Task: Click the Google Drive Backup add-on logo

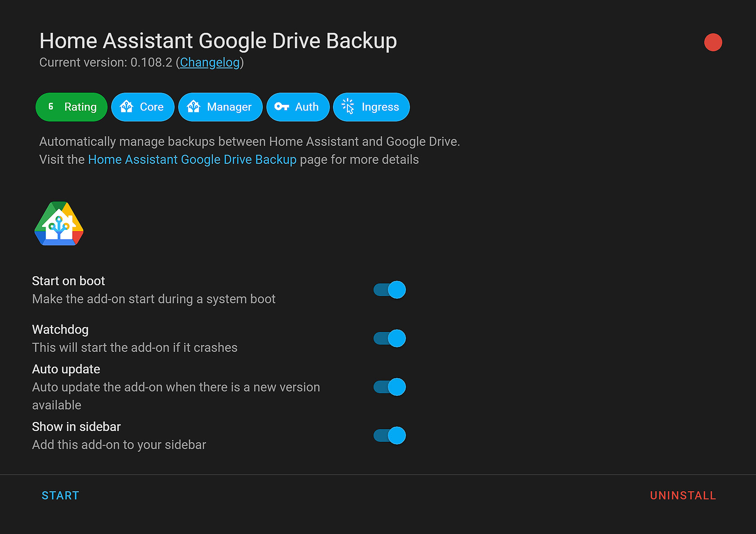Action: pyautogui.click(x=59, y=224)
